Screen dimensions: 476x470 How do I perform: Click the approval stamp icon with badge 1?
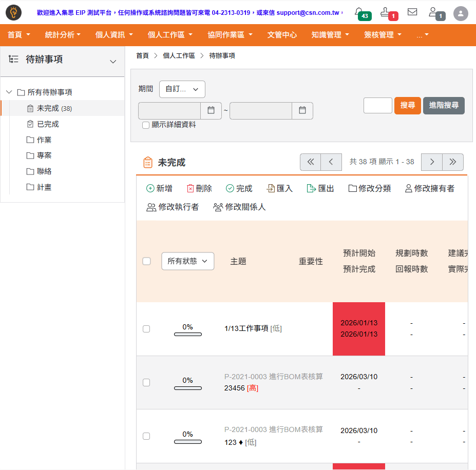click(386, 12)
